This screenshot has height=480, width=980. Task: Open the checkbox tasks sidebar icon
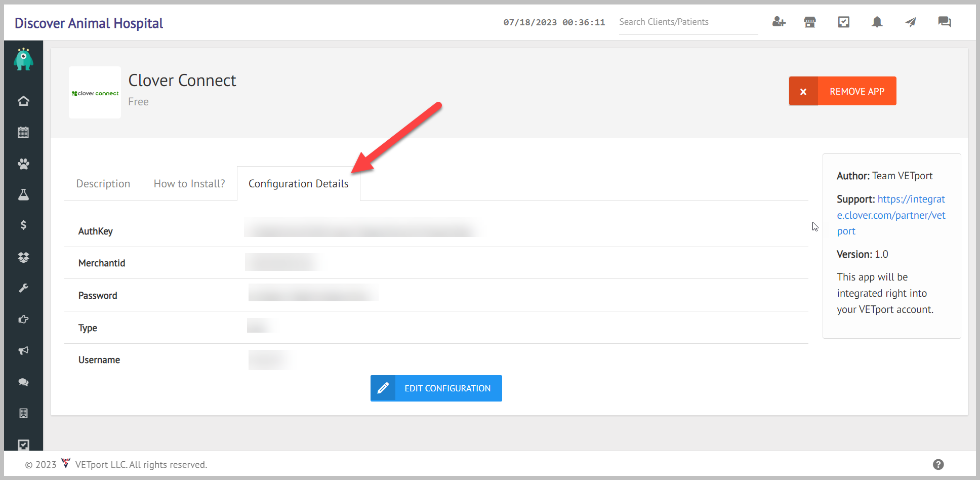click(x=23, y=445)
